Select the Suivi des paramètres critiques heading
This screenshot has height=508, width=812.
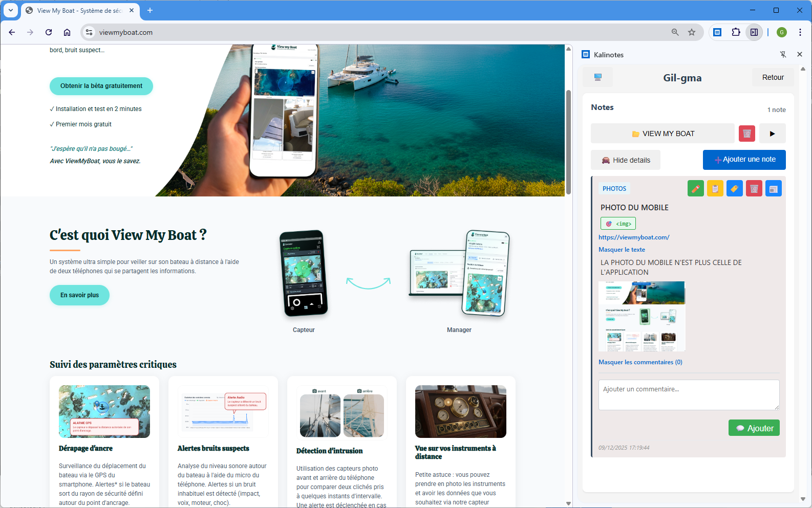(x=113, y=365)
